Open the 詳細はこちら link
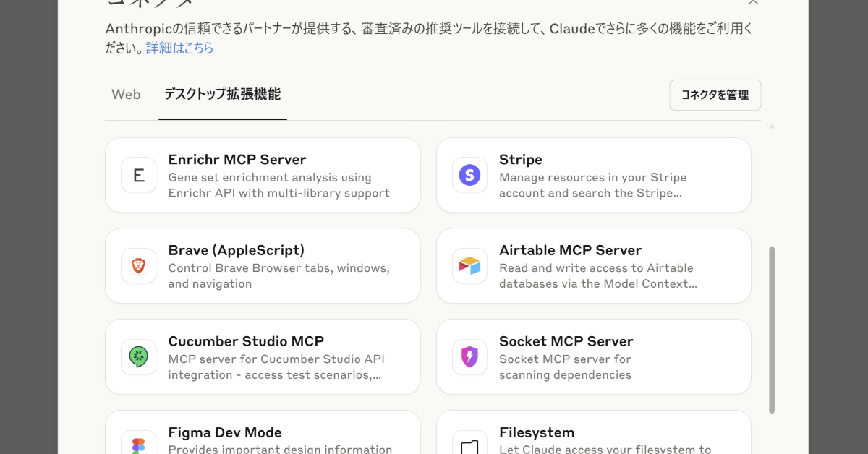Screen dimensions: 868x454 (x=179, y=48)
